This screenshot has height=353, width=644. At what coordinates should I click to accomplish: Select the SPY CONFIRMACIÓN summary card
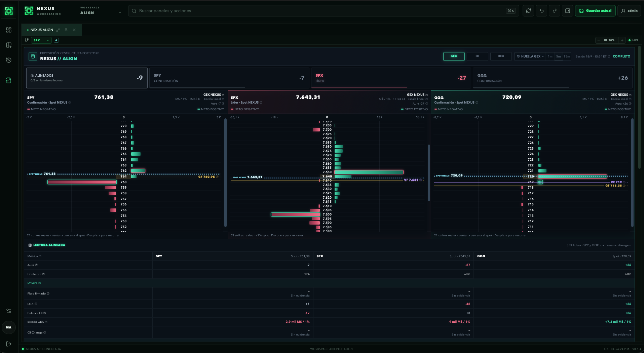[229, 78]
